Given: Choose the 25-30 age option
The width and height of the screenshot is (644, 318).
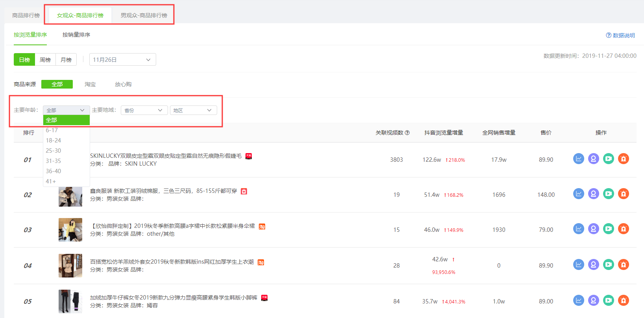Looking at the screenshot, I should [54, 151].
